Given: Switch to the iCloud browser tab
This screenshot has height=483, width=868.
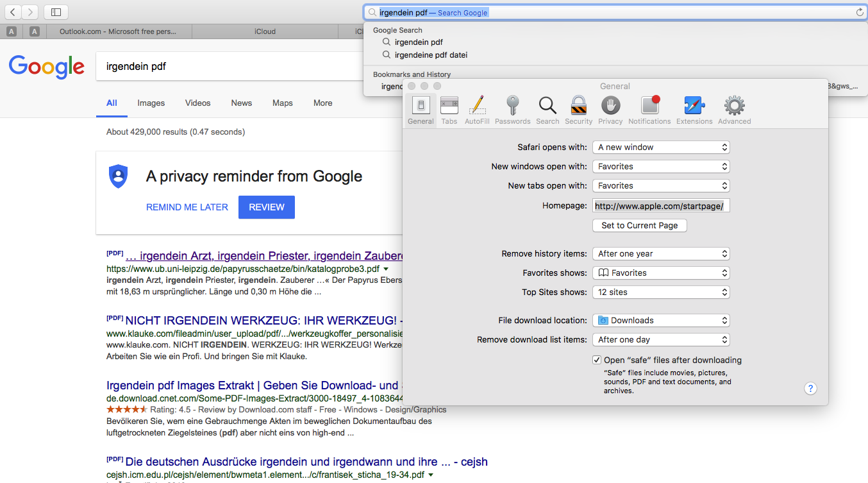Looking at the screenshot, I should [x=265, y=31].
